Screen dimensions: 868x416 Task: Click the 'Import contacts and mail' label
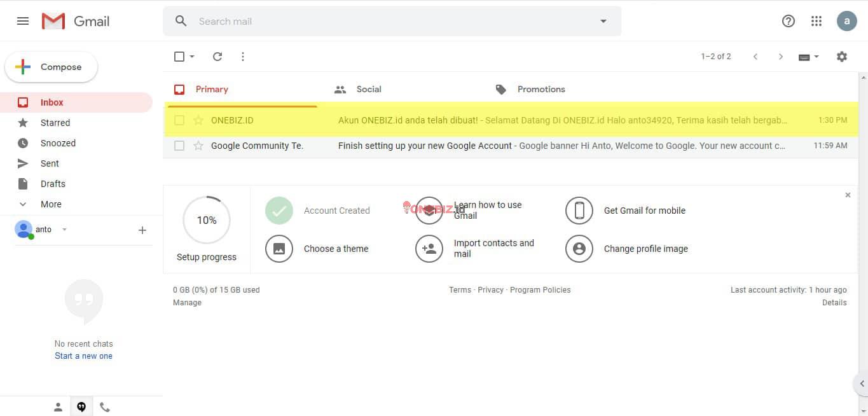pyautogui.click(x=494, y=249)
